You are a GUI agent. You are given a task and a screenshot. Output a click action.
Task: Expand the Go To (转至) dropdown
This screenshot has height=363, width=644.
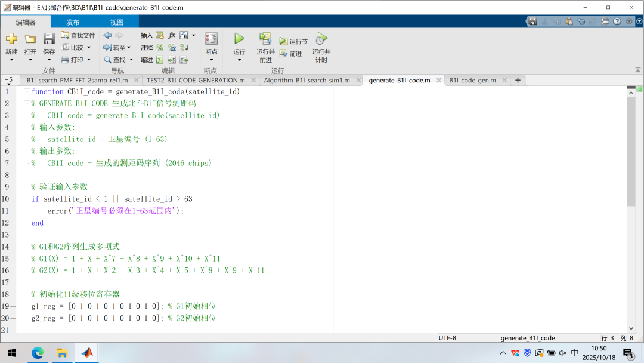[129, 48]
